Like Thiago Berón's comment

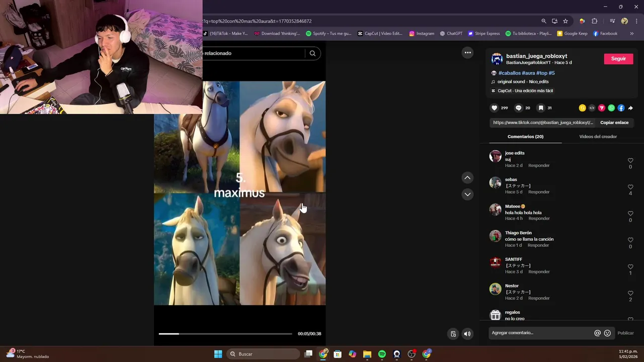630,240
